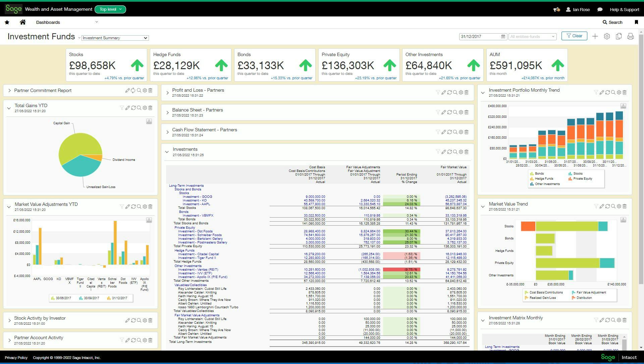Viewport: 644px width, 364px height.
Task: Toggle 31/12/2017 series in chart legend
Action: (119, 298)
